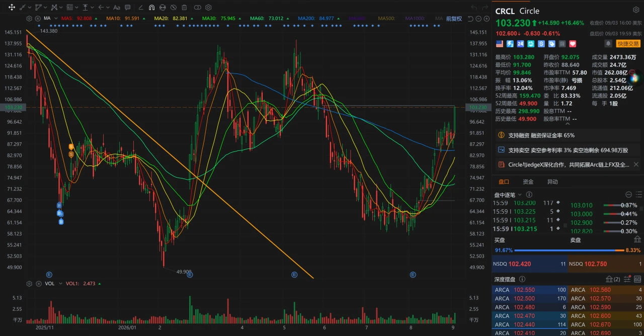Toggle 60-level depth display icon
The height and width of the screenshot is (336, 644).
[637, 279]
